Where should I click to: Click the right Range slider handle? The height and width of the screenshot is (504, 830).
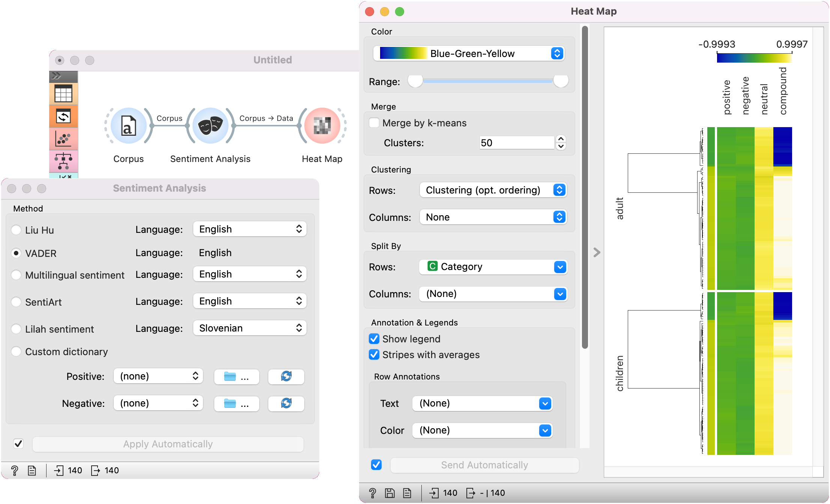coord(561,81)
